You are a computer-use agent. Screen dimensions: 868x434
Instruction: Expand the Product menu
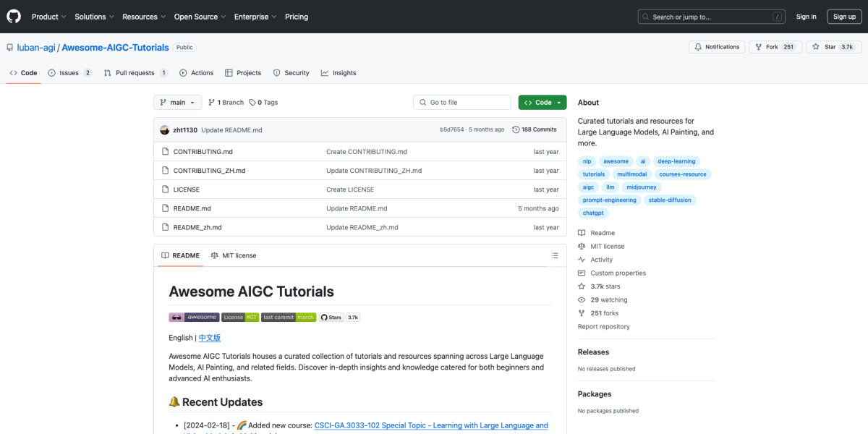[48, 17]
